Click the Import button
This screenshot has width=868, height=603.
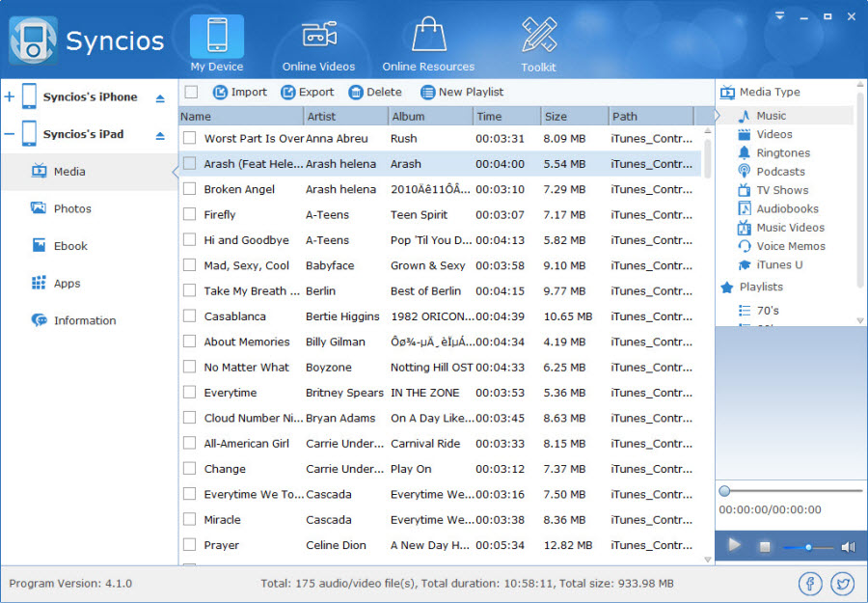tap(240, 93)
